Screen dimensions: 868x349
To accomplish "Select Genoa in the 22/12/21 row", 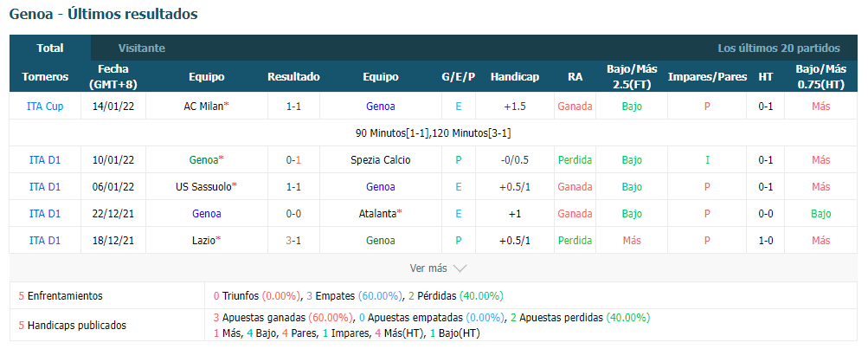I will [207, 213].
